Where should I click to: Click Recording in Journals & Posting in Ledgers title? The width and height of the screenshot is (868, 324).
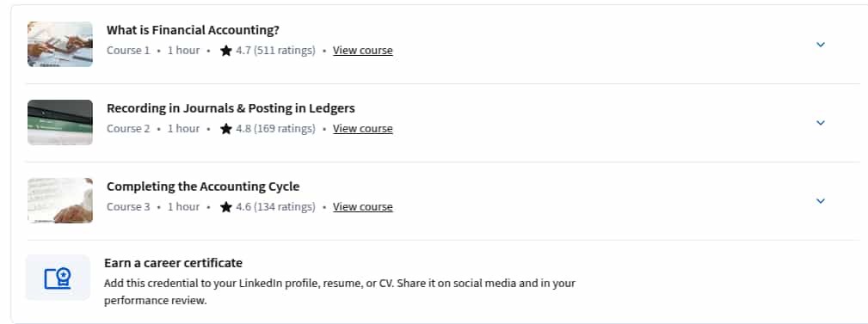pyautogui.click(x=231, y=107)
